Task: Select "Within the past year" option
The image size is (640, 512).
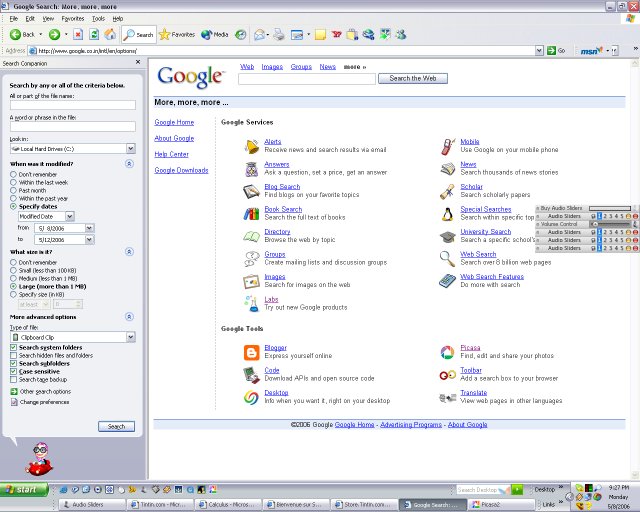Action: (13, 198)
